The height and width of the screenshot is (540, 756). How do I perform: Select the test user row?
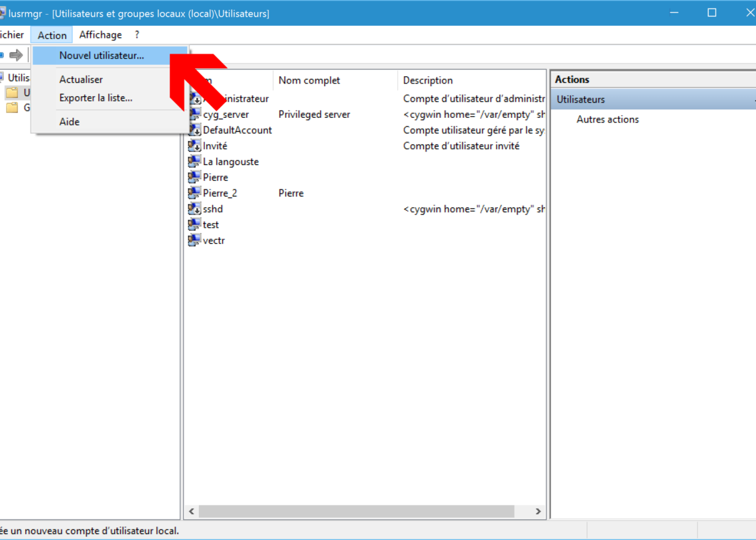pos(211,225)
